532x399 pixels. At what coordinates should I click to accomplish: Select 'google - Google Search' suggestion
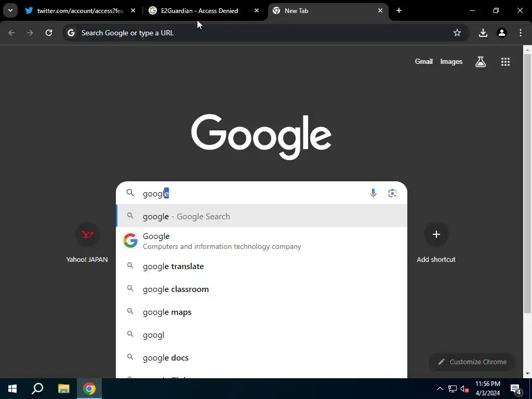coord(262,216)
